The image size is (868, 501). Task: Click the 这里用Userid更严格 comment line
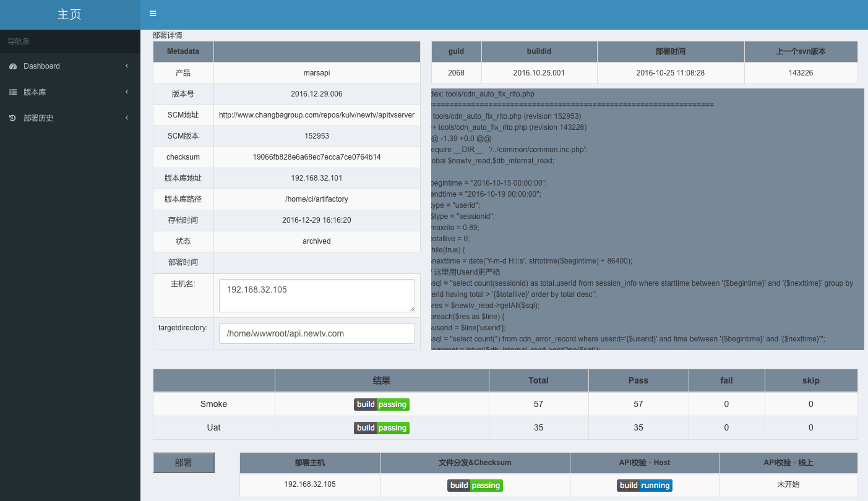[466, 272]
